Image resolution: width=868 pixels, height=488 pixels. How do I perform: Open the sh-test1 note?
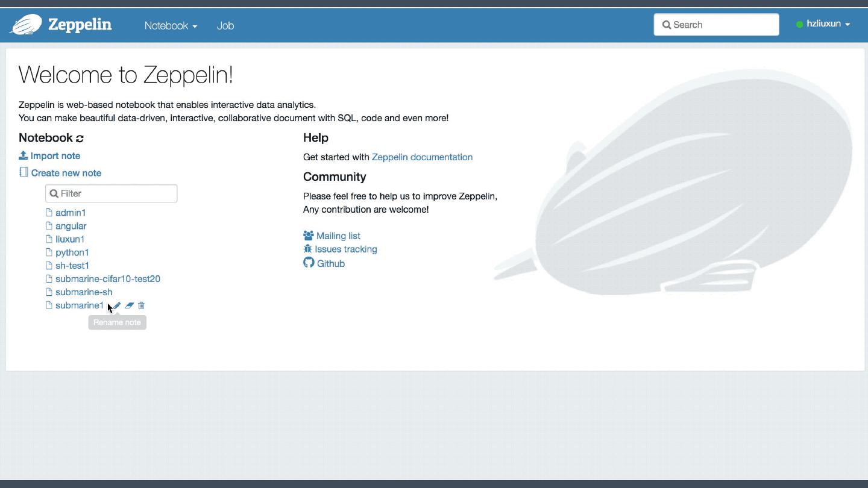click(x=72, y=266)
